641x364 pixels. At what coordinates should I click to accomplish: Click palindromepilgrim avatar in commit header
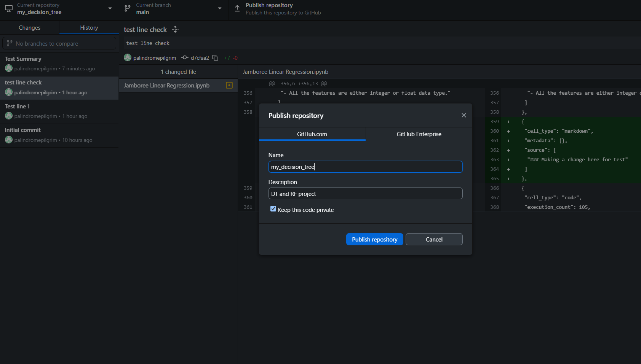click(x=128, y=57)
